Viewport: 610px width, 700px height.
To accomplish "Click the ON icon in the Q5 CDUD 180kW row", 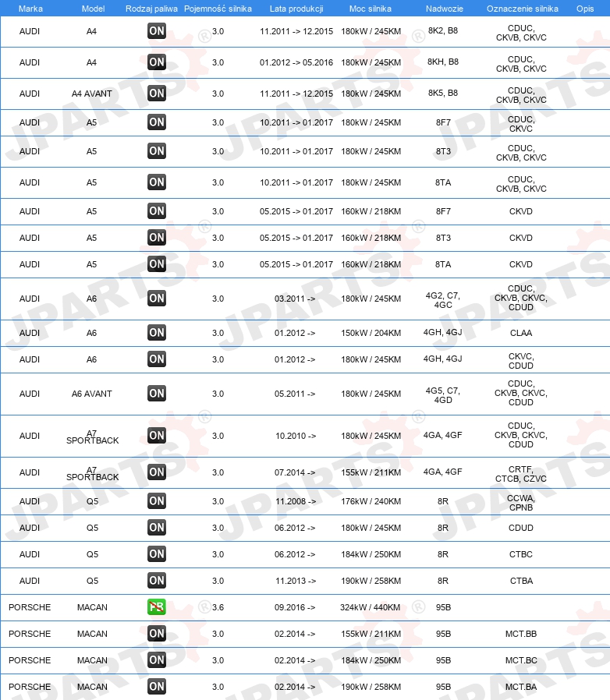I will pos(157,528).
